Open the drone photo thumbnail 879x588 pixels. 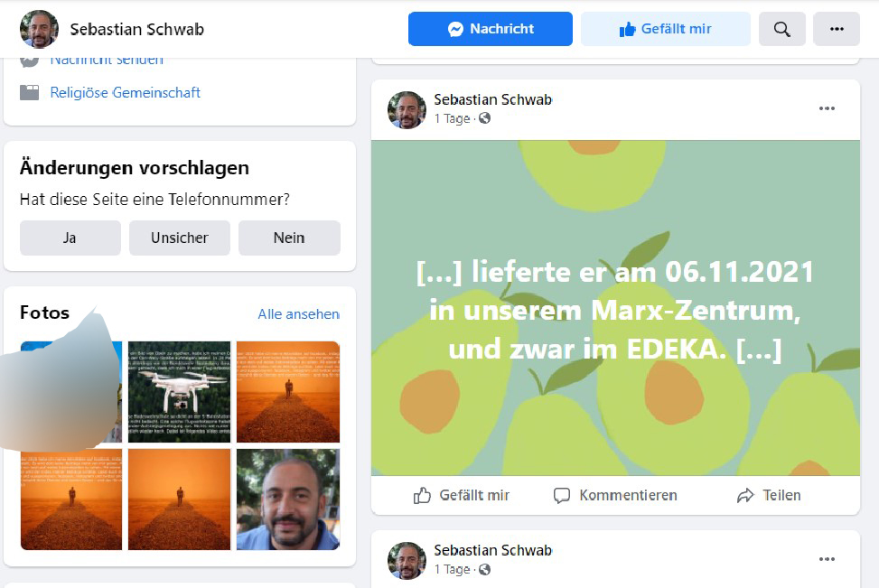pos(180,392)
